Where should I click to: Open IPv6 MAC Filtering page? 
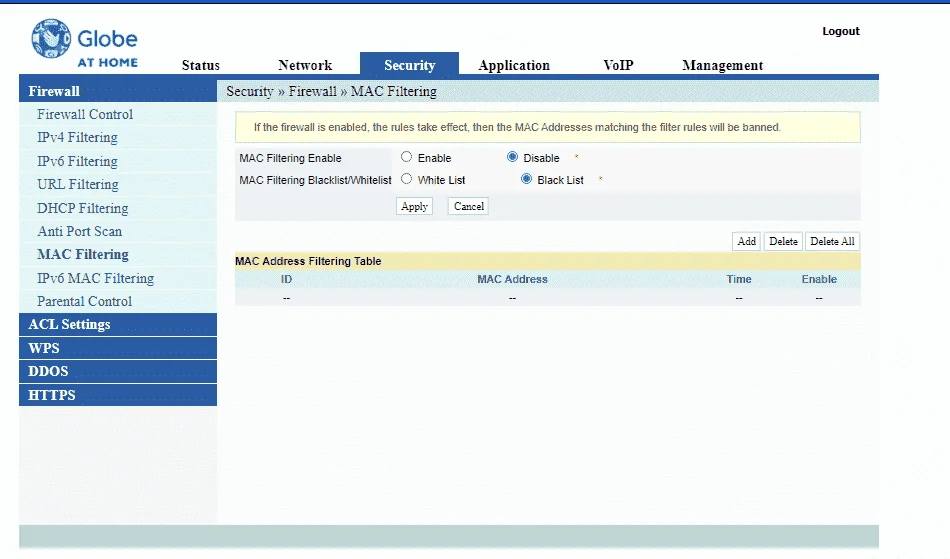pyautogui.click(x=95, y=278)
